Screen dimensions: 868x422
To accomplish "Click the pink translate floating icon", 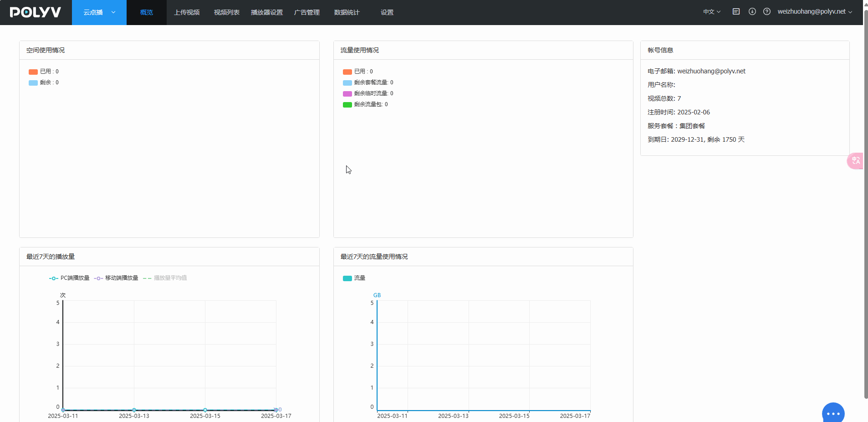I will (x=855, y=160).
